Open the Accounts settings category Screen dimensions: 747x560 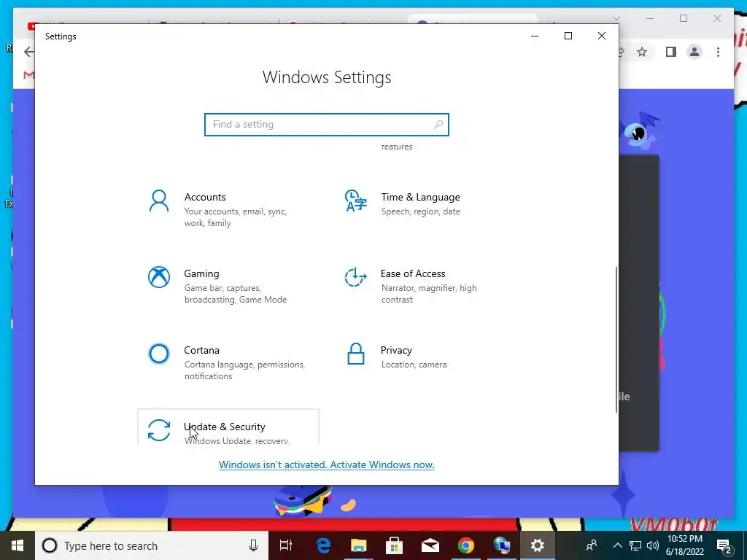pyautogui.click(x=228, y=209)
